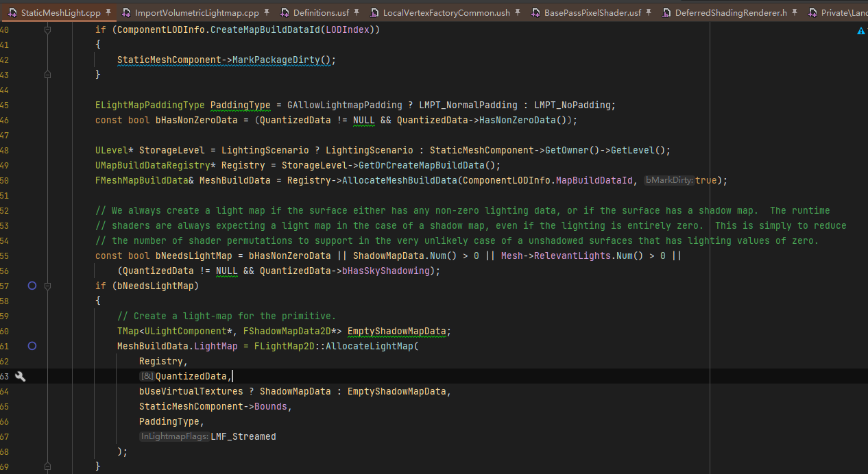This screenshot has width=868, height=474.
Task: Click the comment 'Create a light-map for the primitive'
Action: coord(227,316)
